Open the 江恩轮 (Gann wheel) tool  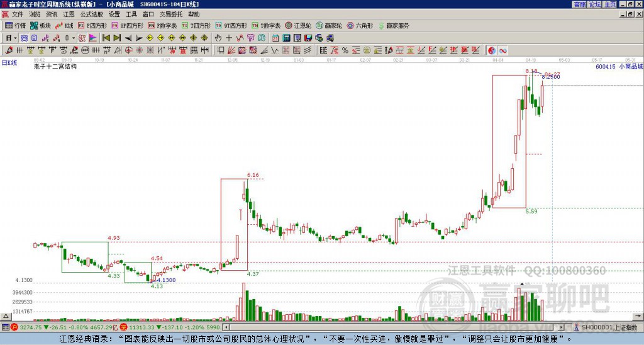click(298, 25)
